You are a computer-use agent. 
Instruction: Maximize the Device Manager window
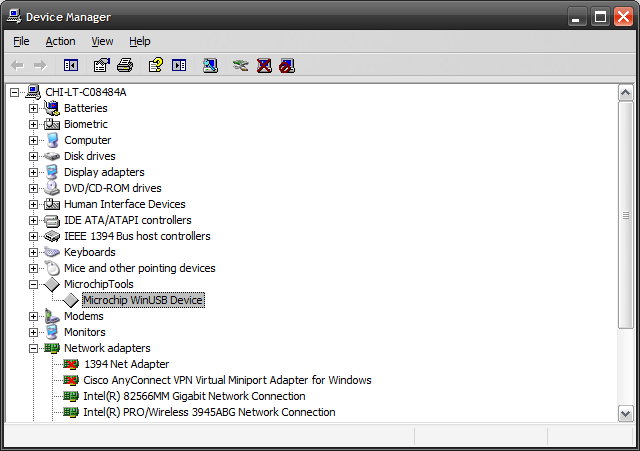pyautogui.click(x=600, y=17)
